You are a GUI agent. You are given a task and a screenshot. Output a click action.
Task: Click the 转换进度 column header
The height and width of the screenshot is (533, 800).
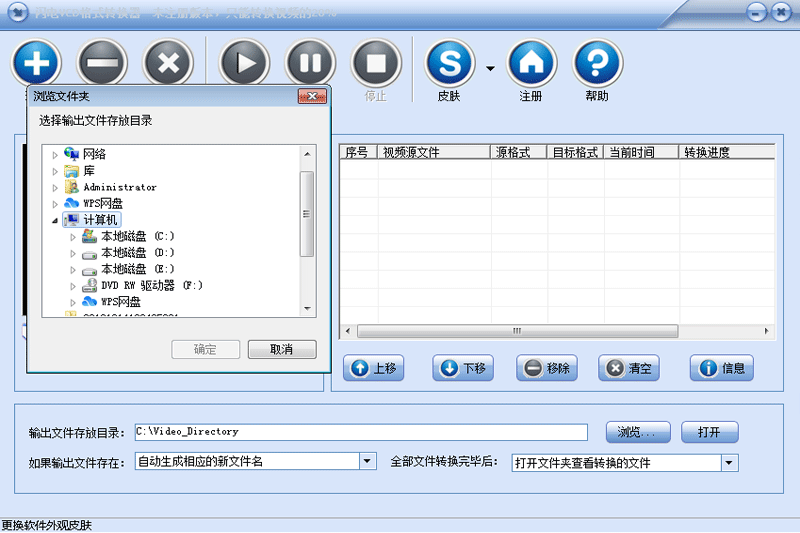tap(727, 152)
